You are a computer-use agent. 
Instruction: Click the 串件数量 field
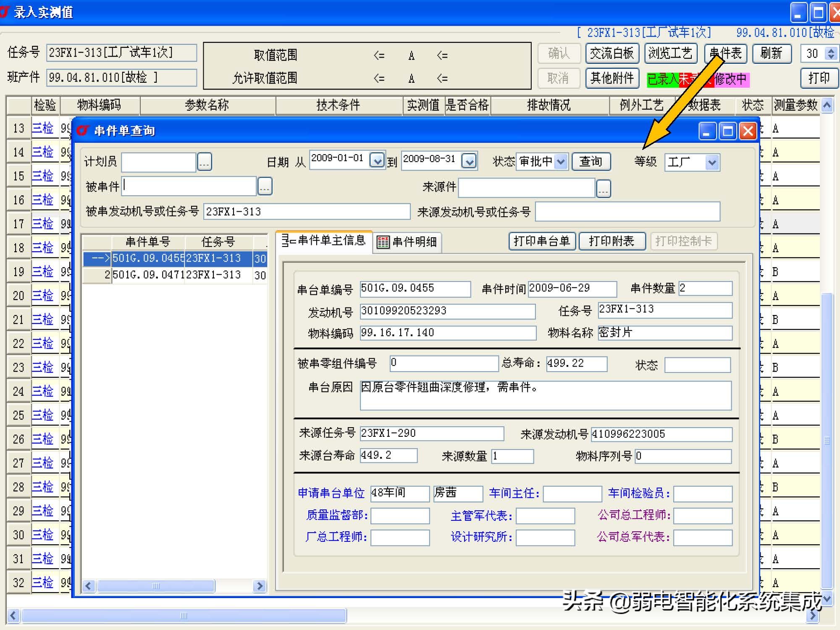tap(705, 288)
